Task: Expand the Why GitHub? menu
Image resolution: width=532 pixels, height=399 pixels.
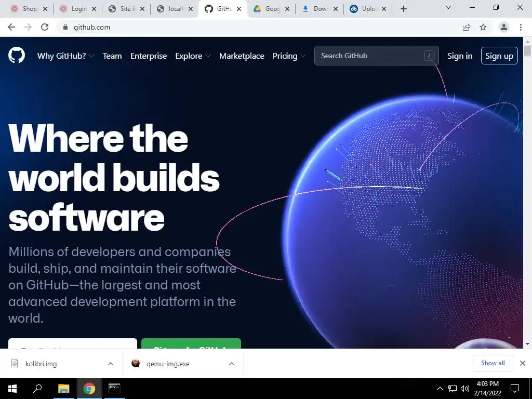Action: (x=65, y=56)
